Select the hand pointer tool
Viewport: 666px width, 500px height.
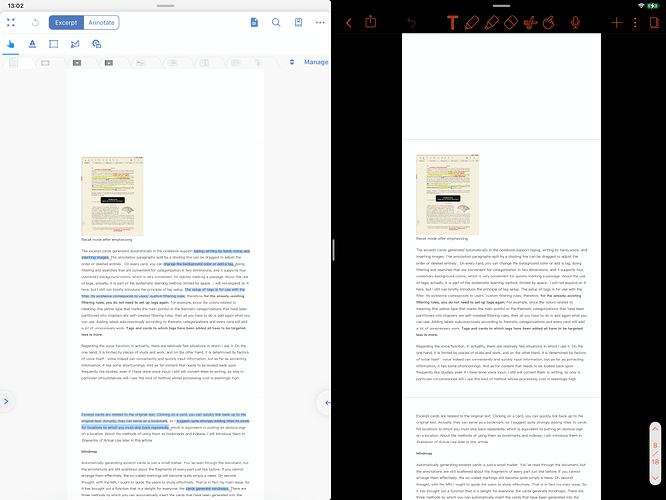click(11, 44)
